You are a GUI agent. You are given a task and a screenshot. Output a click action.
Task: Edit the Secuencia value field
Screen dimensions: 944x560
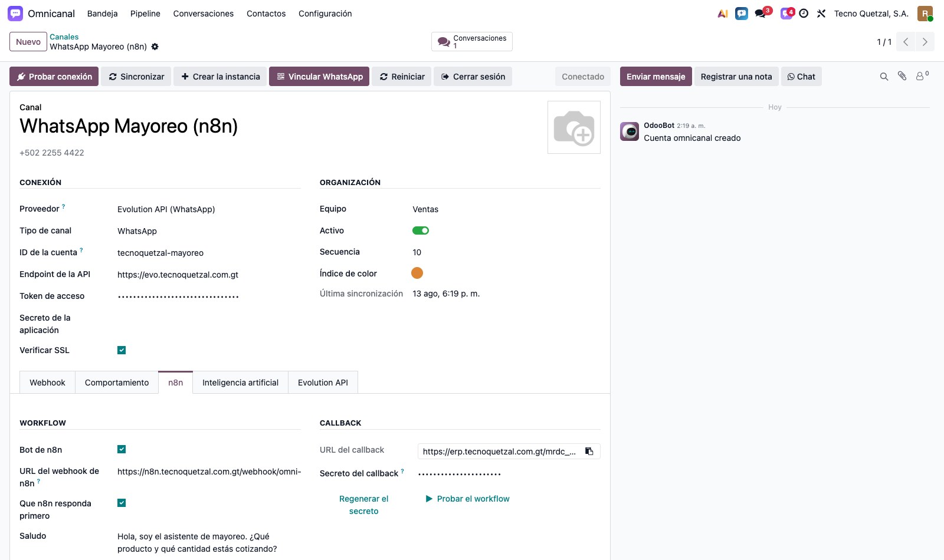[x=506, y=252]
